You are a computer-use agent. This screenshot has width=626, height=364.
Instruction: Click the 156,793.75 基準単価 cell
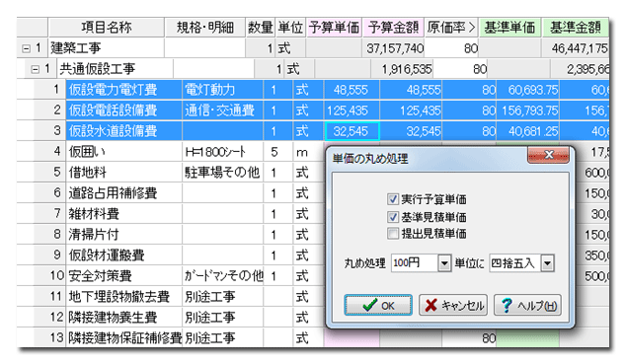pos(528,110)
